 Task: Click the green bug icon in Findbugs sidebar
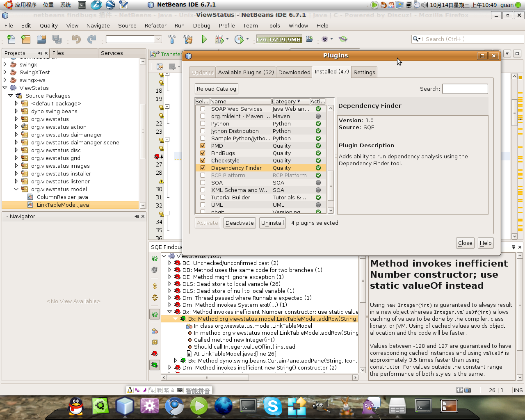[x=155, y=365]
